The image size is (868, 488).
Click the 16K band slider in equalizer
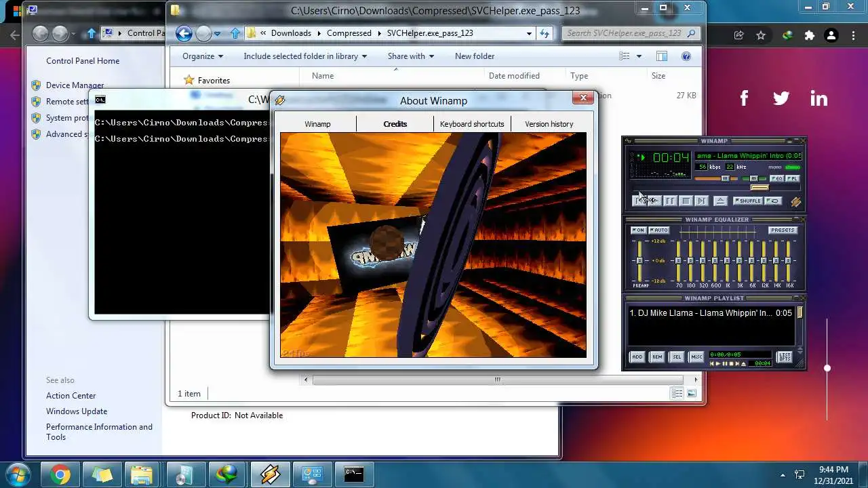coord(788,262)
